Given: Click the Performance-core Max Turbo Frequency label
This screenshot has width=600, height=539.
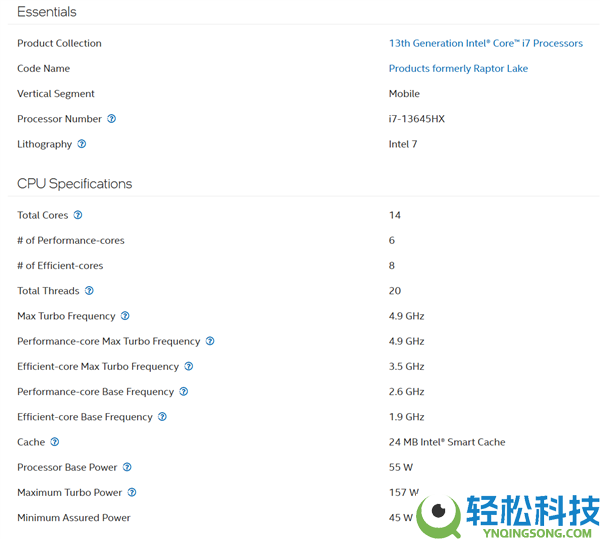Looking at the screenshot, I should point(109,341).
